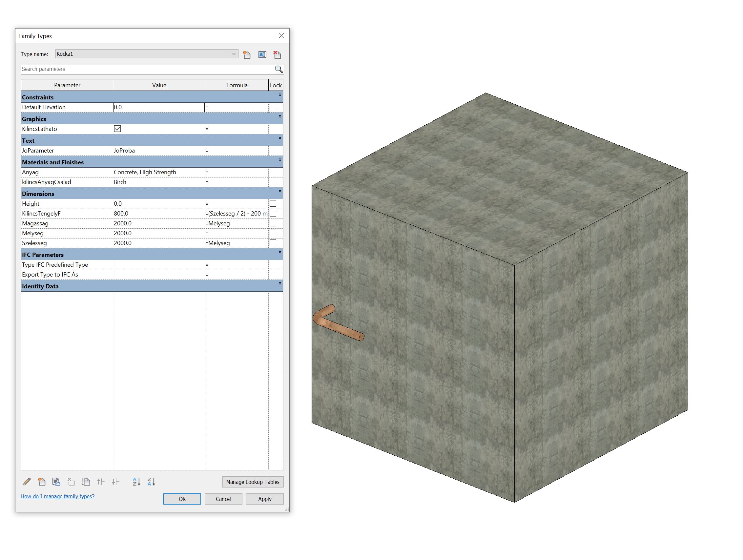Sort parameters in descending Z-A order
The width and height of the screenshot is (743, 560).
click(x=151, y=482)
